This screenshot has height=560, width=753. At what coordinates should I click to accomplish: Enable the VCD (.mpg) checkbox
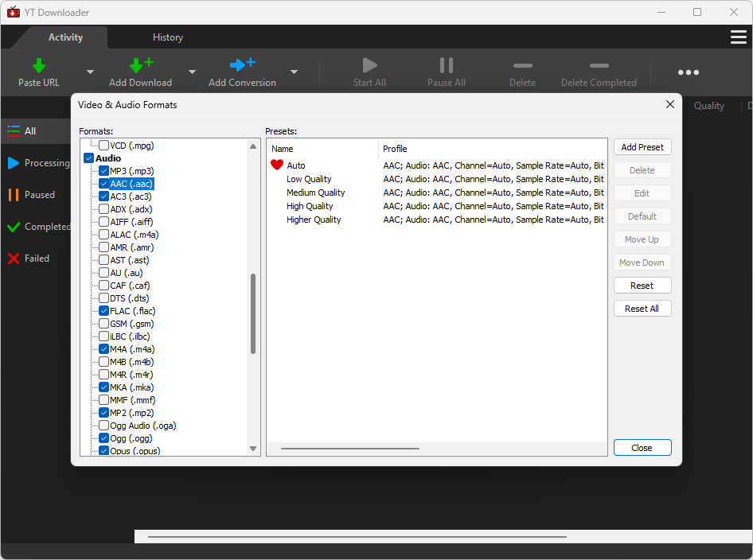[x=103, y=146]
